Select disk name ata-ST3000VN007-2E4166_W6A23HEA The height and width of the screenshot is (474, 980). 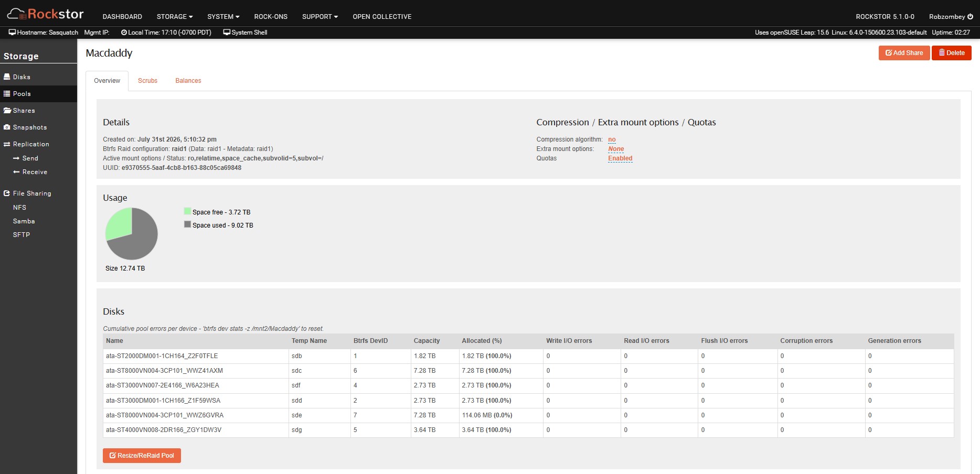[x=163, y=385]
